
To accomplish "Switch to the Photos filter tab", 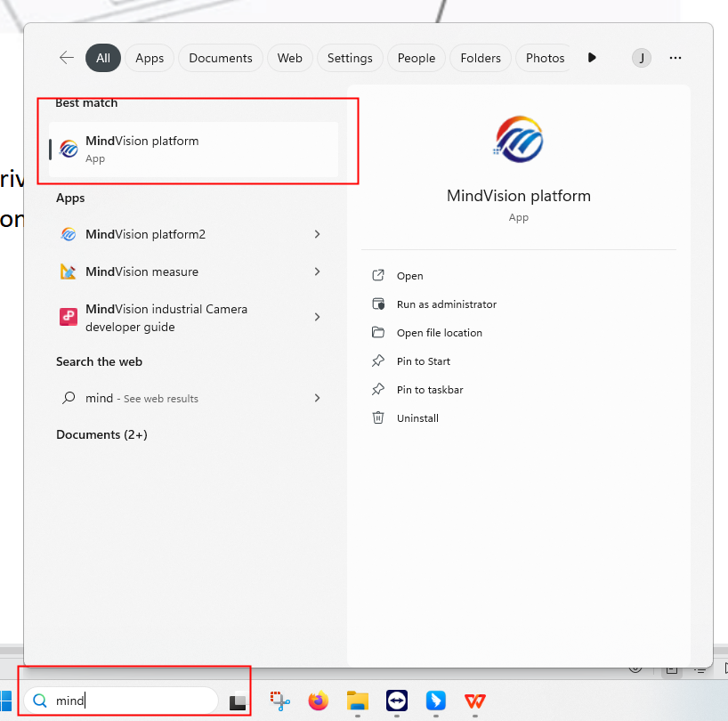I will tap(545, 58).
